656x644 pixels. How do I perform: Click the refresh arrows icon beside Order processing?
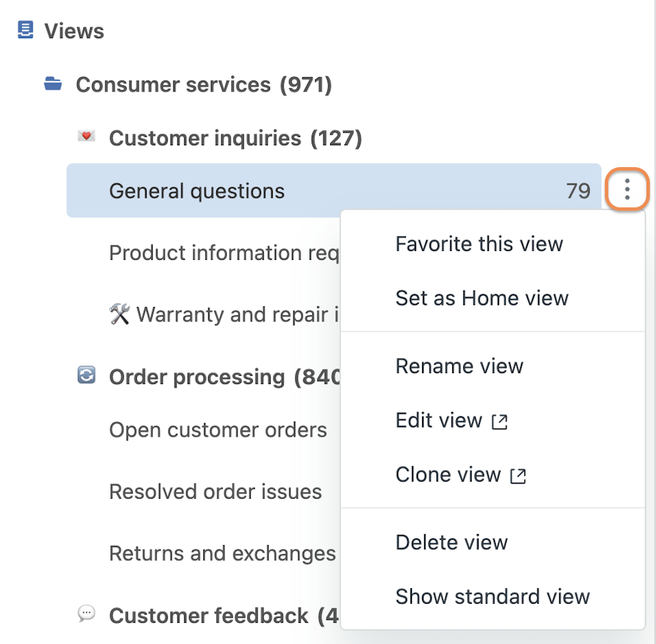click(x=87, y=375)
